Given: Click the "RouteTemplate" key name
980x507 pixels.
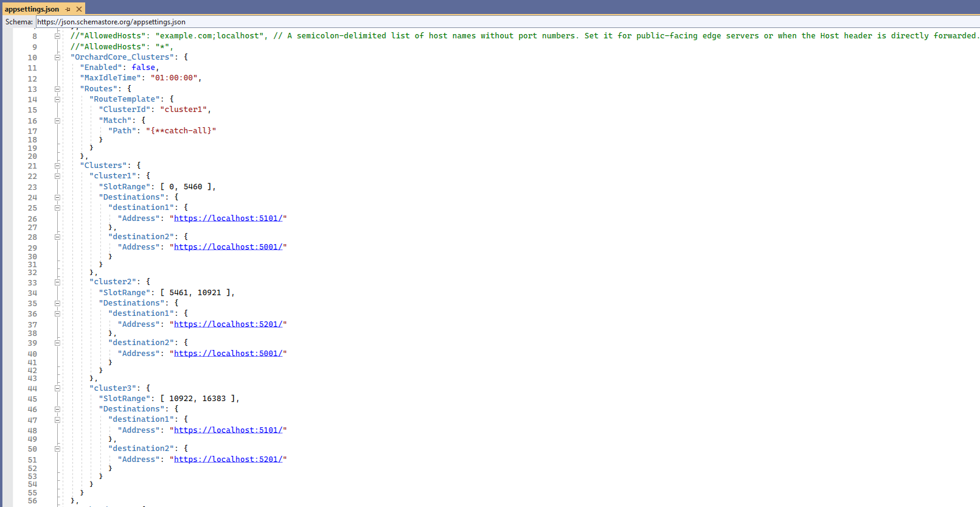Looking at the screenshot, I should tap(125, 99).
